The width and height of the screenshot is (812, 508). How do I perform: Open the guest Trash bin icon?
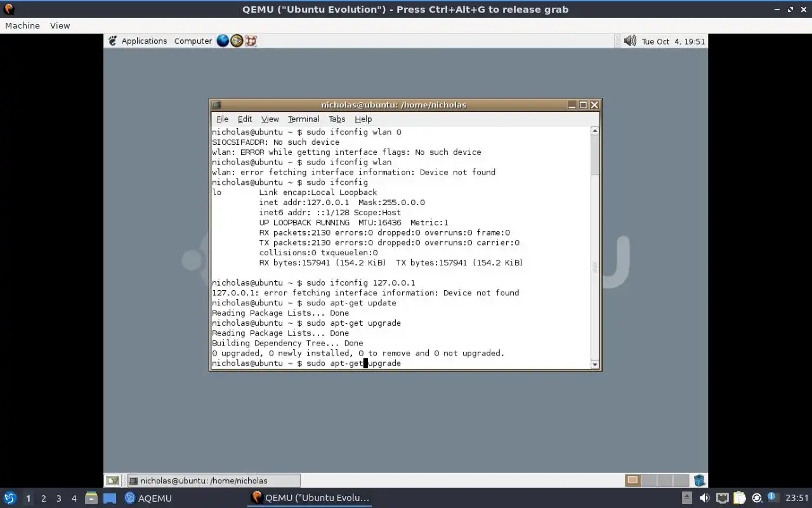(699, 481)
